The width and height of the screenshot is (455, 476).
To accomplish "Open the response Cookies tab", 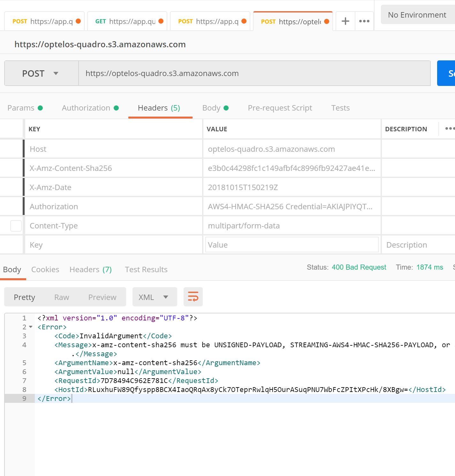I will (45, 270).
